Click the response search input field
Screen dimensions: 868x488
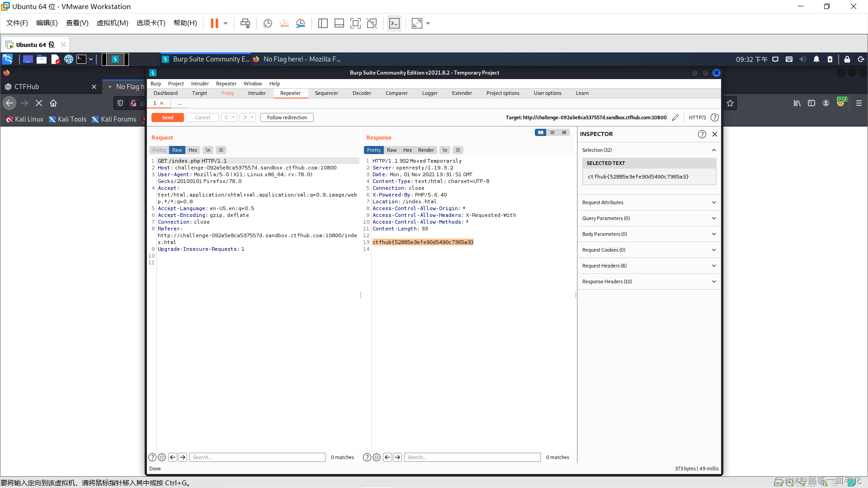pos(472,457)
